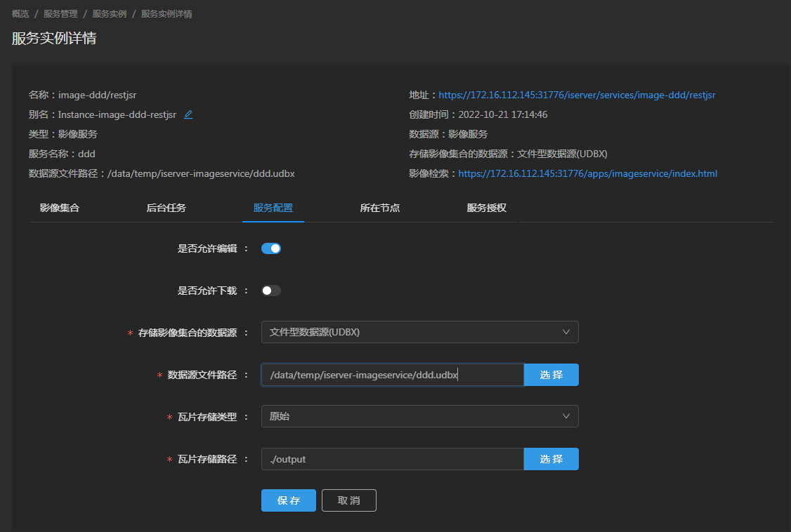The image size is (791, 532).
Task: Open the 存储影像集合的数据源 dropdown
Action: [x=418, y=332]
